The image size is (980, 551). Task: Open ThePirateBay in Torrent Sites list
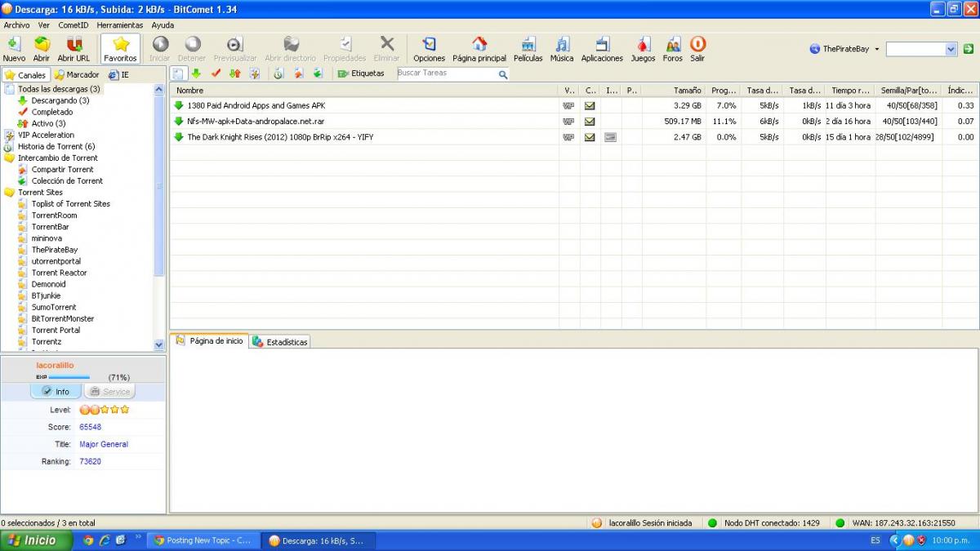point(55,250)
